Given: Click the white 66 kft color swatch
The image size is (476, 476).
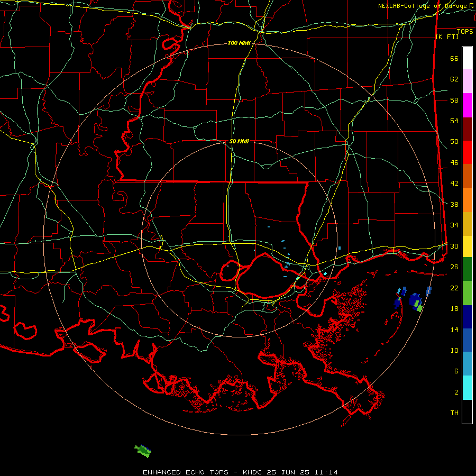Looking at the screenshot, I should pyautogui.click(x=467, y=58).
